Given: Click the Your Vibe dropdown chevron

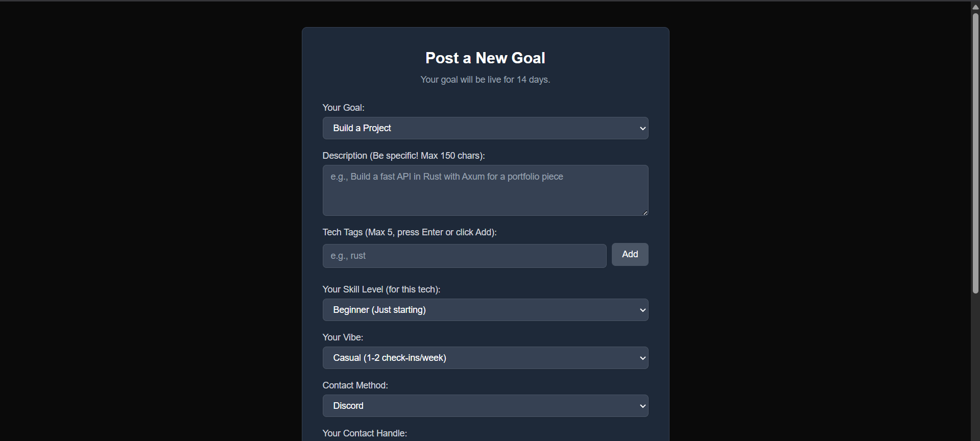Looking at the screenshot, I should click(642, 358).
